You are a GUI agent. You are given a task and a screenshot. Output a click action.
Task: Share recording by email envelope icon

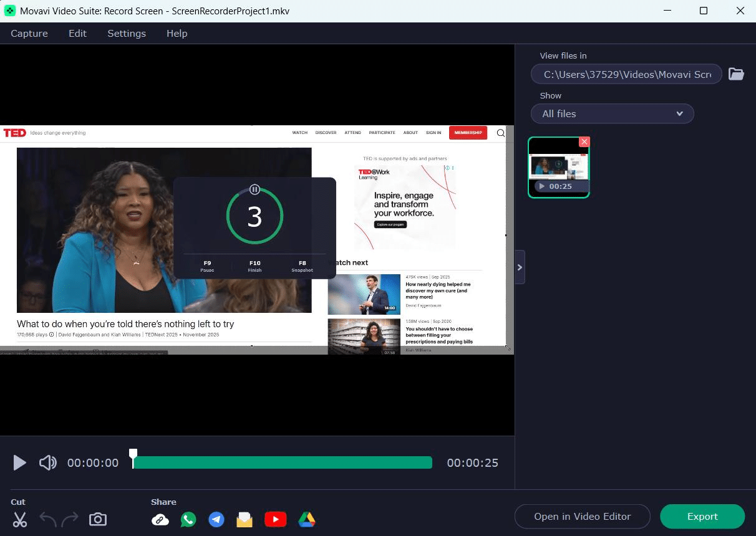245,519
